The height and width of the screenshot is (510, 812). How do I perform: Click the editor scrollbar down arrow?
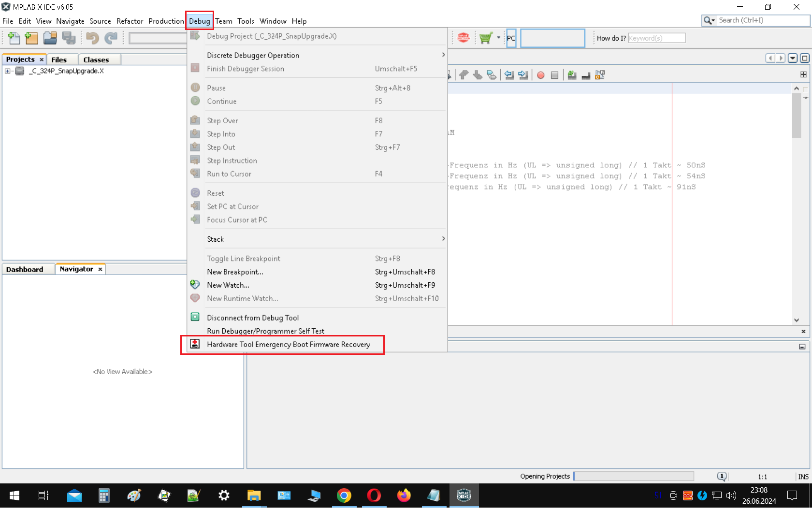[x=797, y=320]
